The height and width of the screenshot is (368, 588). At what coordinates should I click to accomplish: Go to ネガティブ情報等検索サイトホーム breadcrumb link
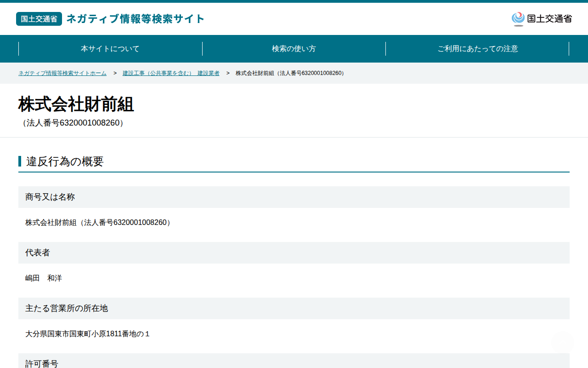[x=62, y=73]
